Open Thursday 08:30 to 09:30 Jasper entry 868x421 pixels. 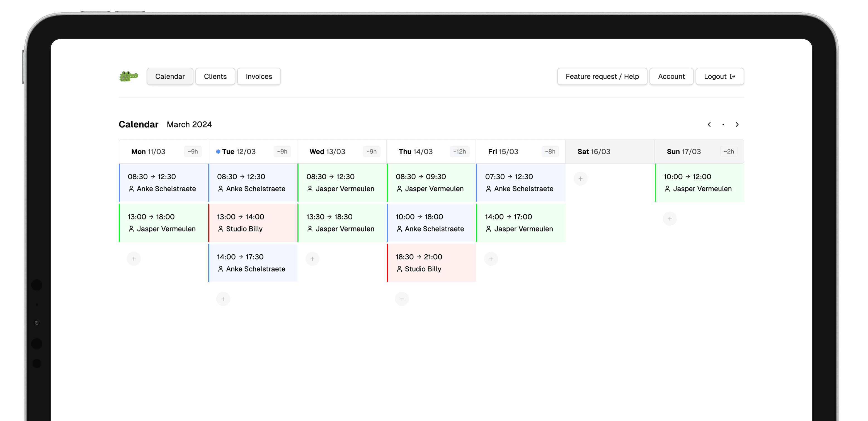[431, 183]
